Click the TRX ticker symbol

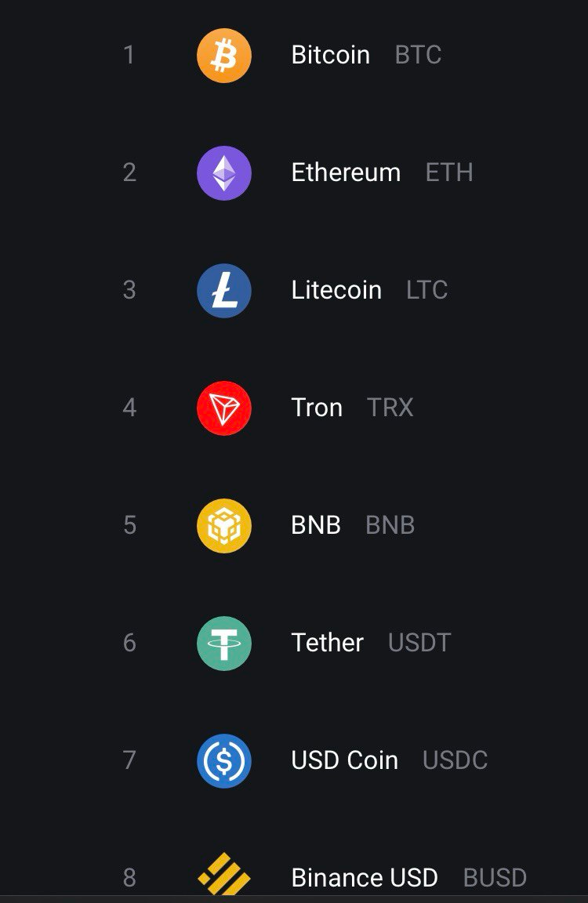pyautogui.click(x=390, y=408)
